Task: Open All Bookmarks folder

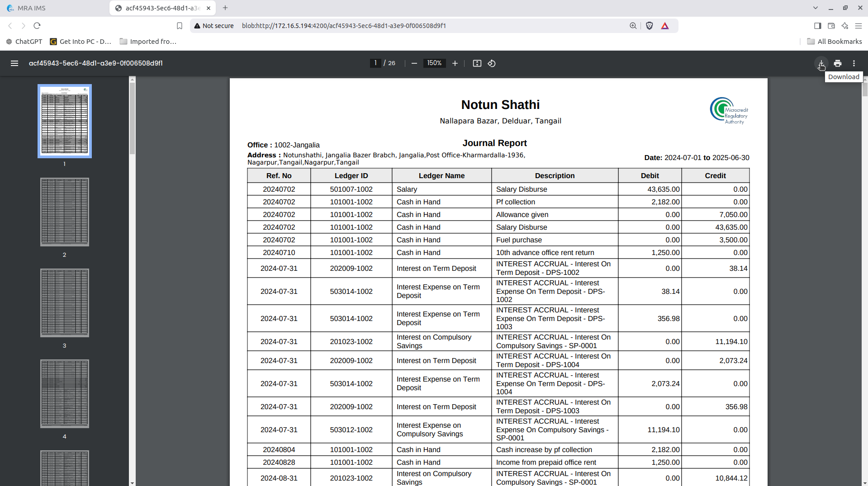Action: [x=835, y=42]
